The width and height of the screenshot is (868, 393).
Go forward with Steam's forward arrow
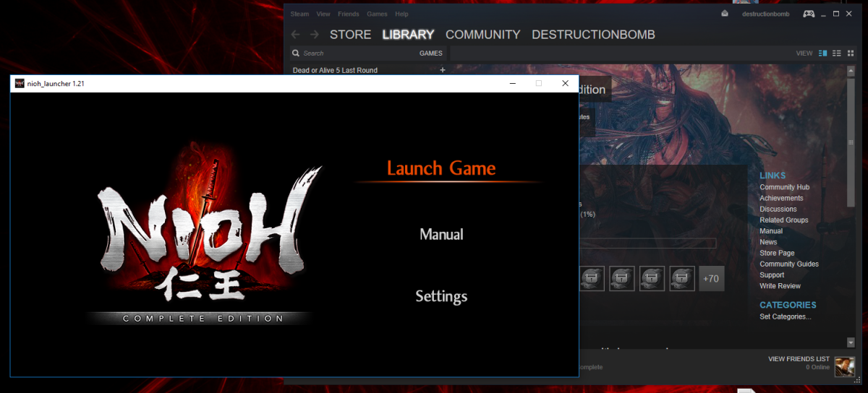314,35
